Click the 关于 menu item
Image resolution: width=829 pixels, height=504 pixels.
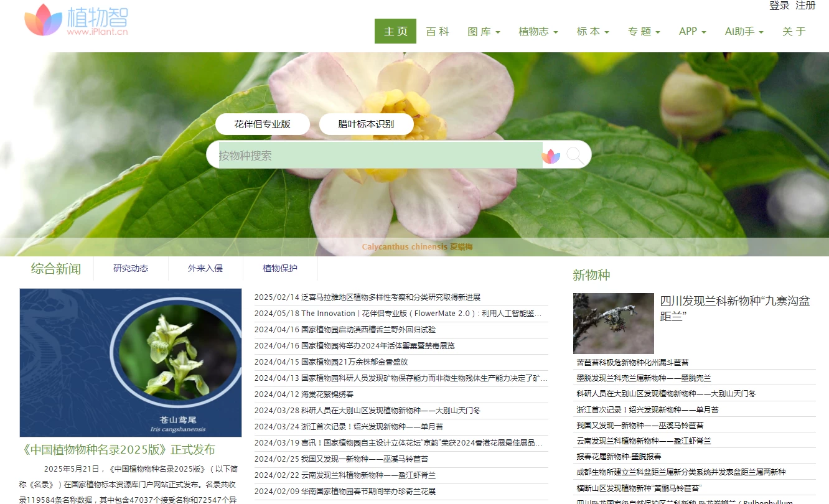point(793,30)
